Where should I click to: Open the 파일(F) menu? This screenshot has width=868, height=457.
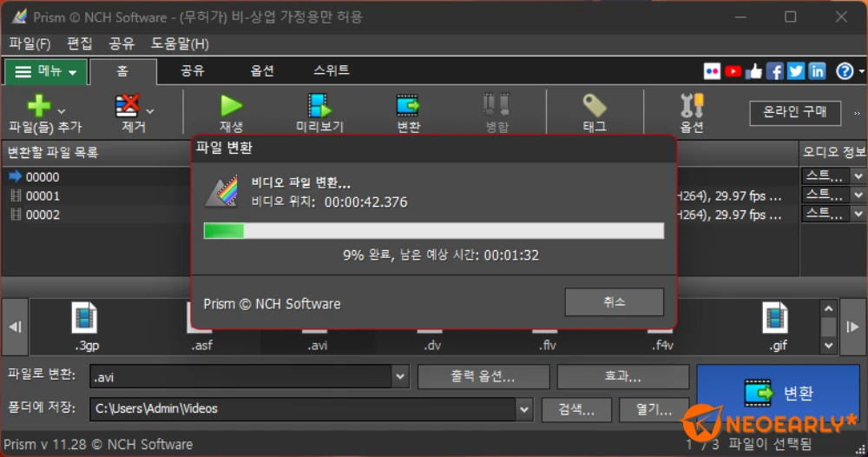(30, 43)
